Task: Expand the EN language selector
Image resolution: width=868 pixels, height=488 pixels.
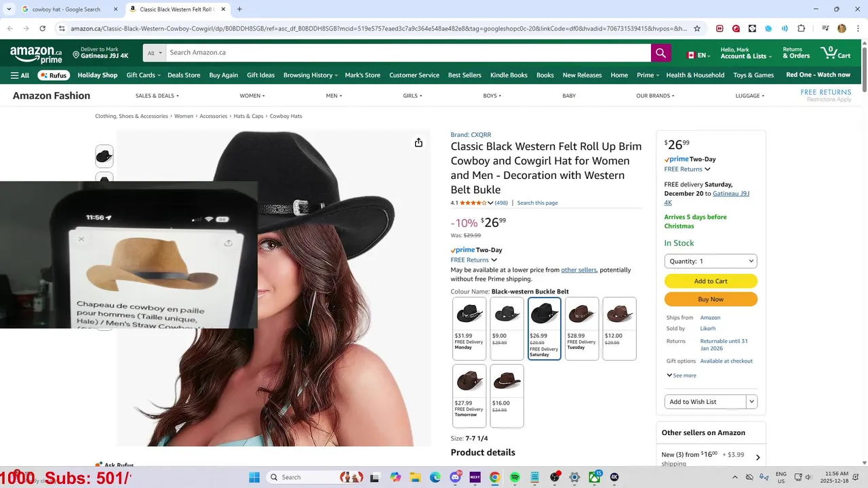Action: pyautogui.click(x=700, y=55)
